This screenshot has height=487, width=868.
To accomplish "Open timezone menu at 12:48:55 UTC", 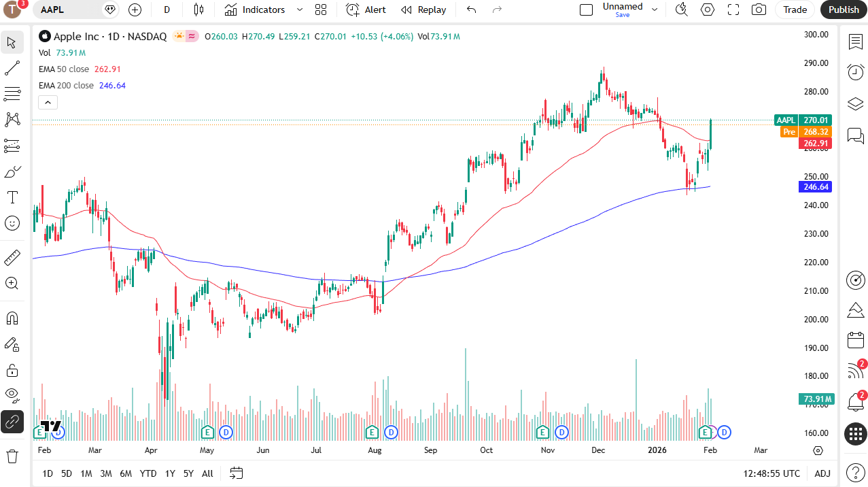I will [x=771, y=473].
